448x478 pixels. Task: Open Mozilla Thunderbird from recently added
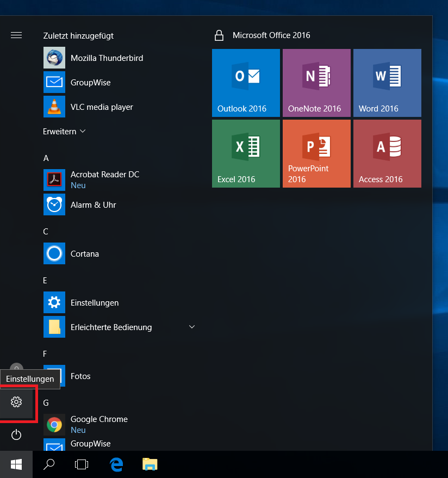[107, 58]
